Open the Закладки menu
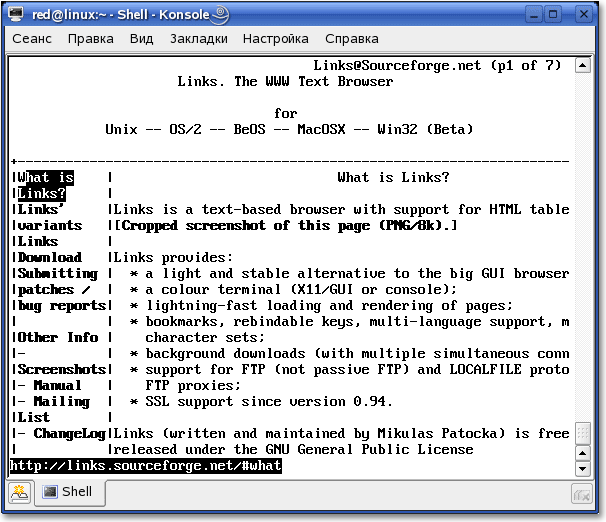 (x=199, y=39)
